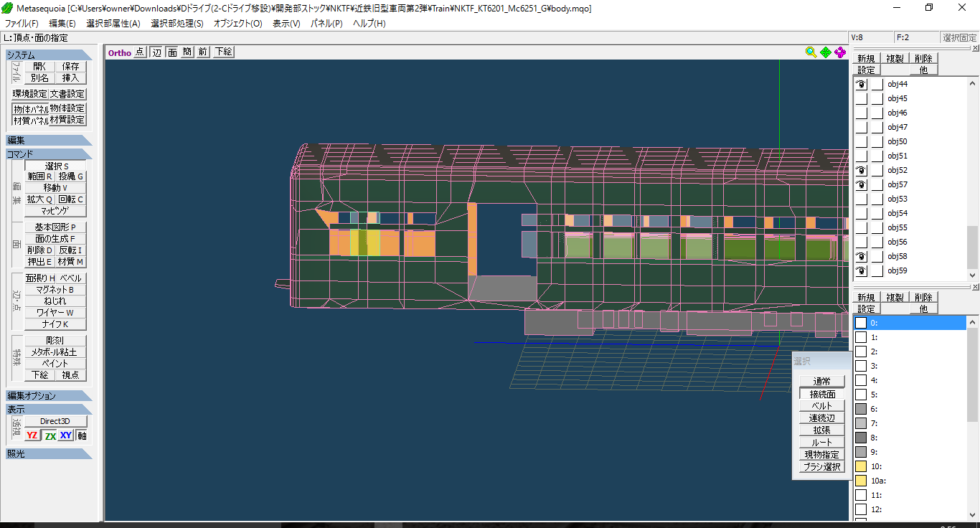Select the ベベル bevel command

(x=70, y=278)
